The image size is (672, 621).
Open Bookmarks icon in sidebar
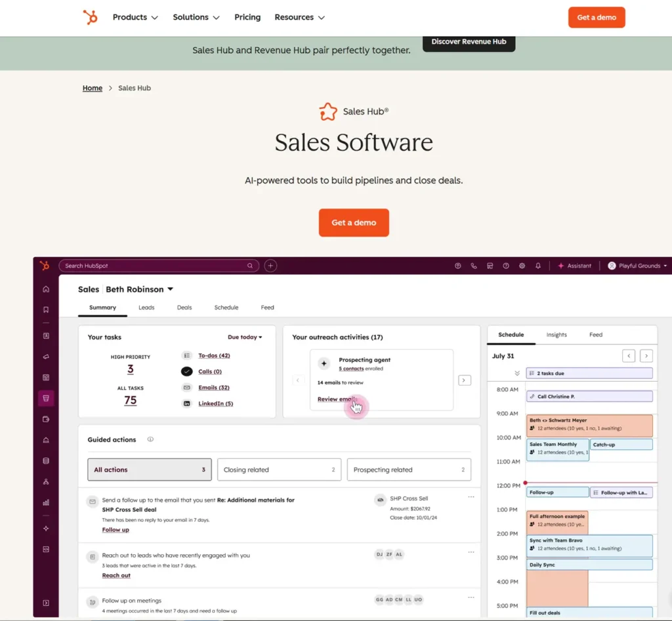click(46, 310)
